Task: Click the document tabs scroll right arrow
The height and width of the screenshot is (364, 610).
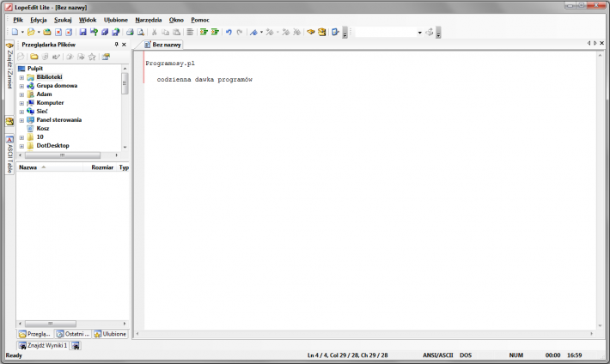Action: [595, 43]
